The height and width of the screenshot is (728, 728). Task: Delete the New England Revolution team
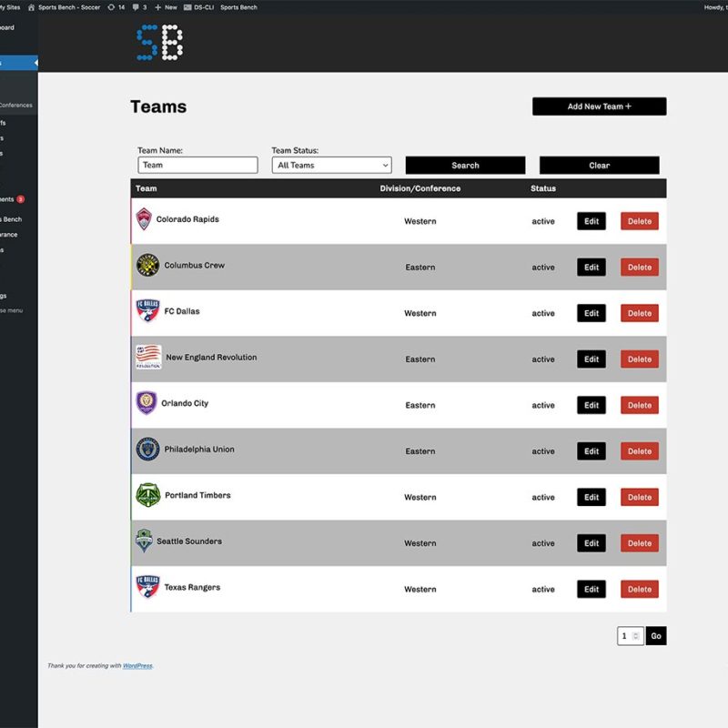tap(640, 359)
